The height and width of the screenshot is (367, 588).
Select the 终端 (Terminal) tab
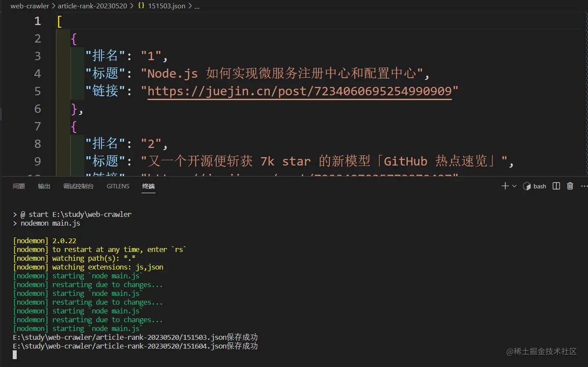(x=149, y=186)
